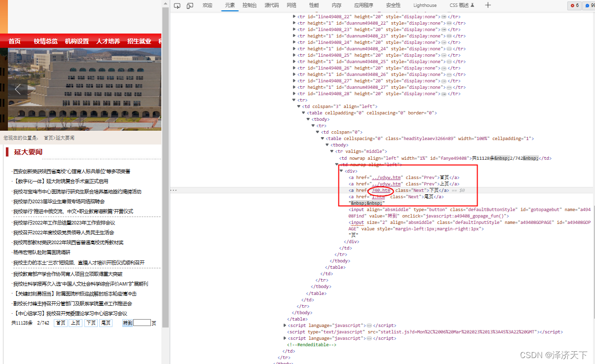Click the 尾页 pagination button
The height and width of the screenshot is (364, 595).
pos(106,323)
